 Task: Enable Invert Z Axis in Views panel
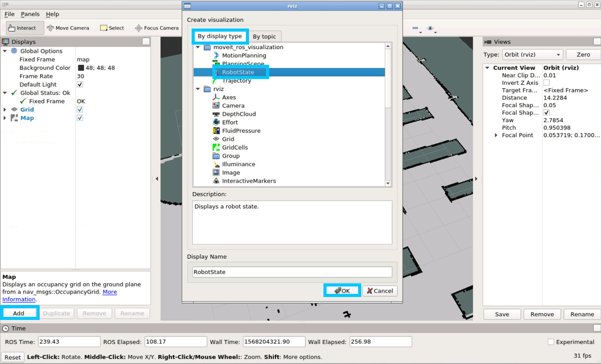coord(547,83)
